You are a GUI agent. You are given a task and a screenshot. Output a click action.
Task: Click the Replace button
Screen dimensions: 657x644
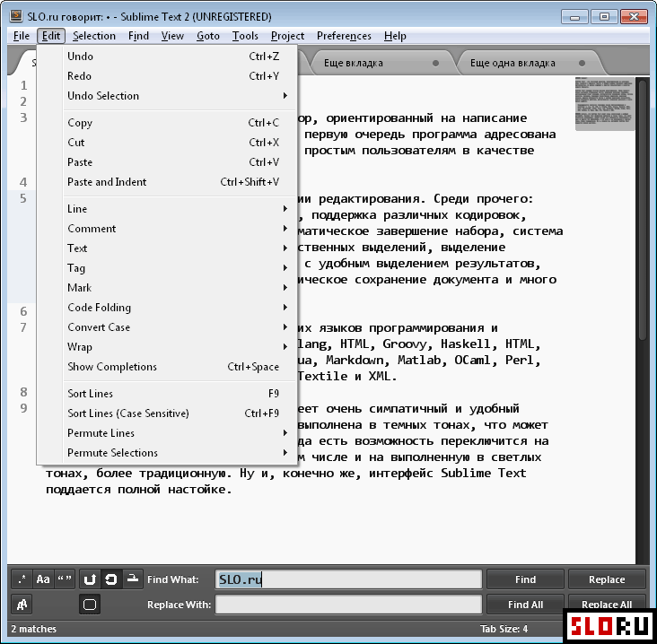point(607,579)
